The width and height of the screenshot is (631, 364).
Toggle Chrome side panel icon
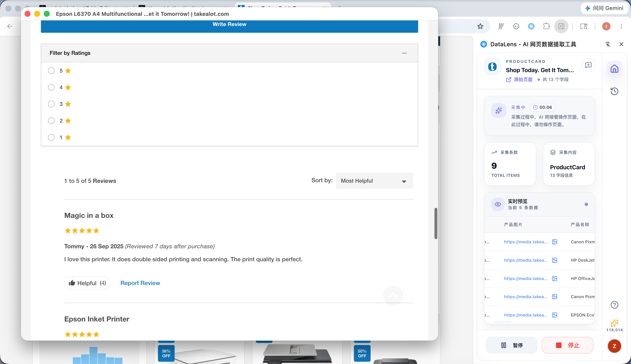pos(561,26)
